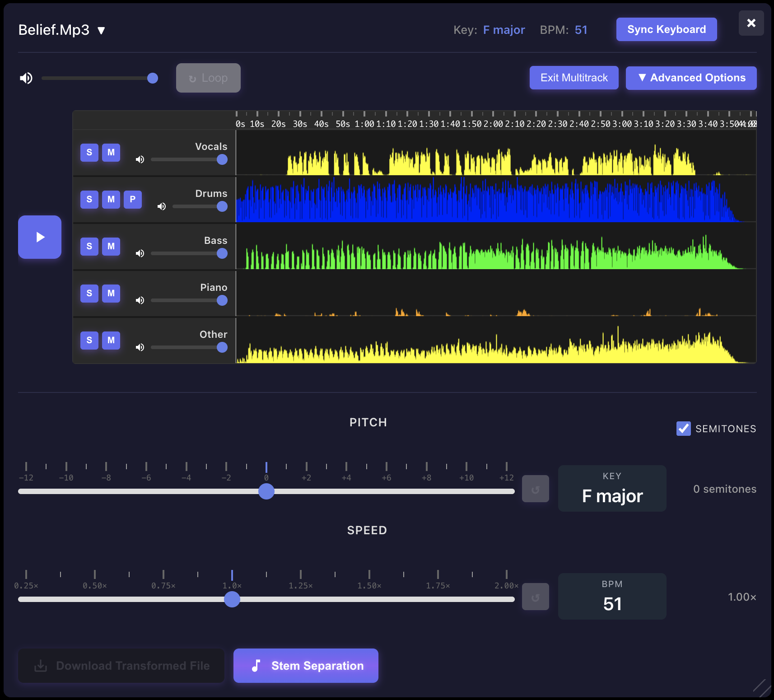The image size is (774, 700).
Task: Click the master volume speaker icon
Action: tap(26, 78)
